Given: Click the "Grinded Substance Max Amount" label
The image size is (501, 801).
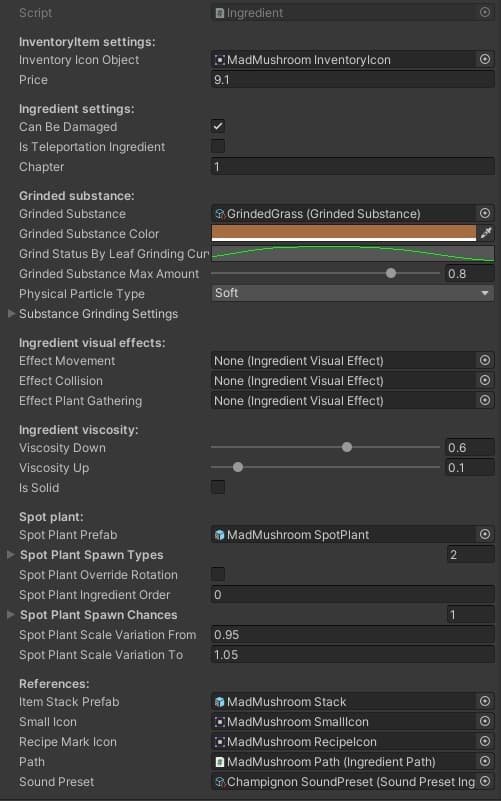Looking at the screenshot, I should (x=109, y=274).
